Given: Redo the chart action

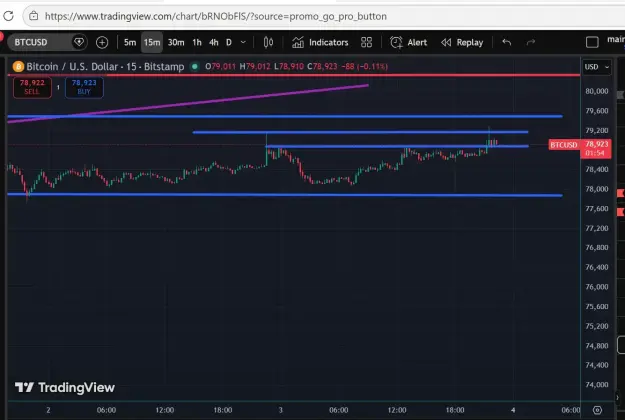Looking at the screenshot, I should coord(531,42).
